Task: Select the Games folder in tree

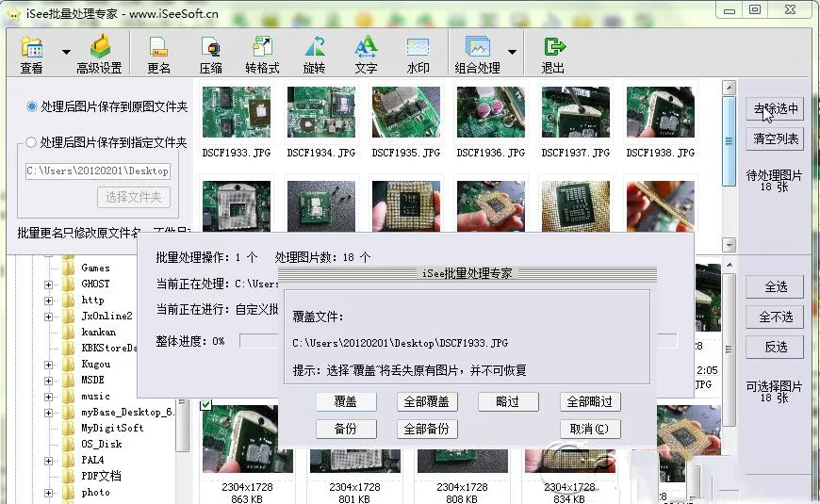Action: (x=95, y=268)
